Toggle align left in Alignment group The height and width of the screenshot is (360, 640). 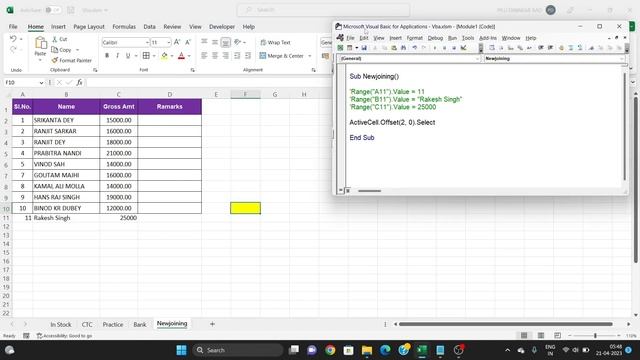(x=204, y=56)
